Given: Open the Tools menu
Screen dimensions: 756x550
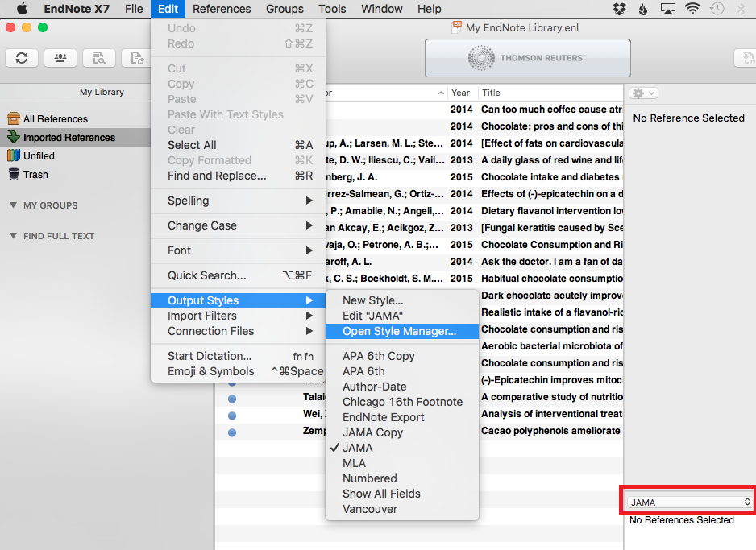Looking at the screenshot, I should tap(332, 9).
